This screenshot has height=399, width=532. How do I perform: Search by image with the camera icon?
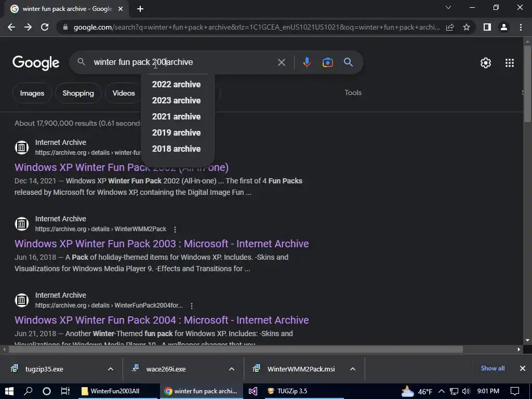pyautogui.click(x=327, y=62)
